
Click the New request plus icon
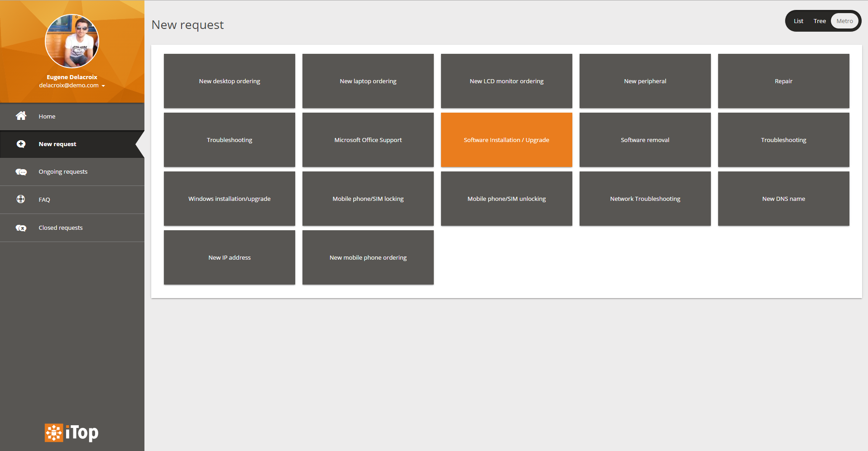tap(21, 144)
